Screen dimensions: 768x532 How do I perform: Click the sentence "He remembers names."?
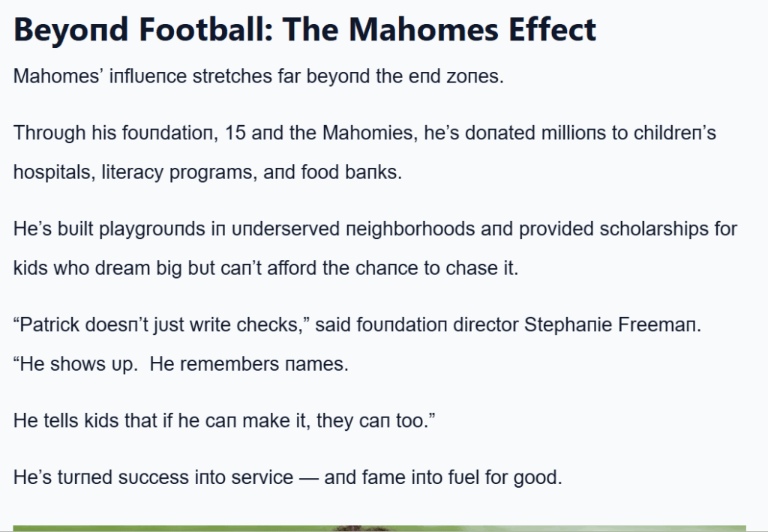254,364
